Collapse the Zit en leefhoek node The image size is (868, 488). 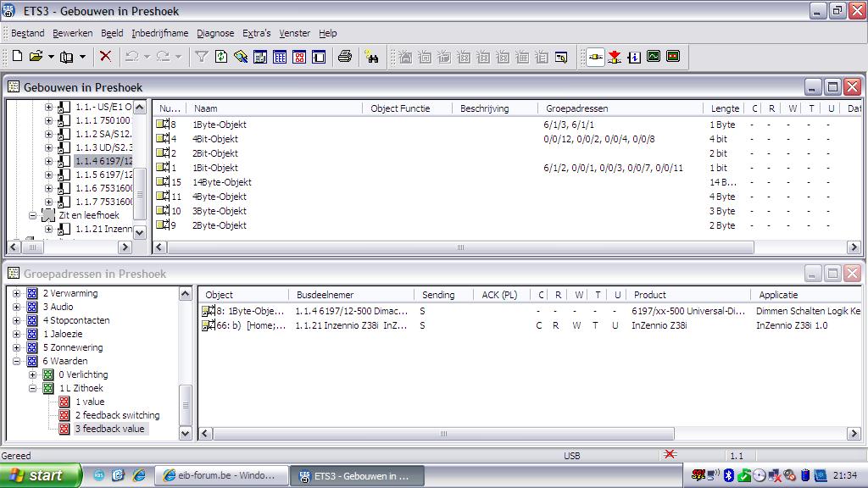pos(34,215)
